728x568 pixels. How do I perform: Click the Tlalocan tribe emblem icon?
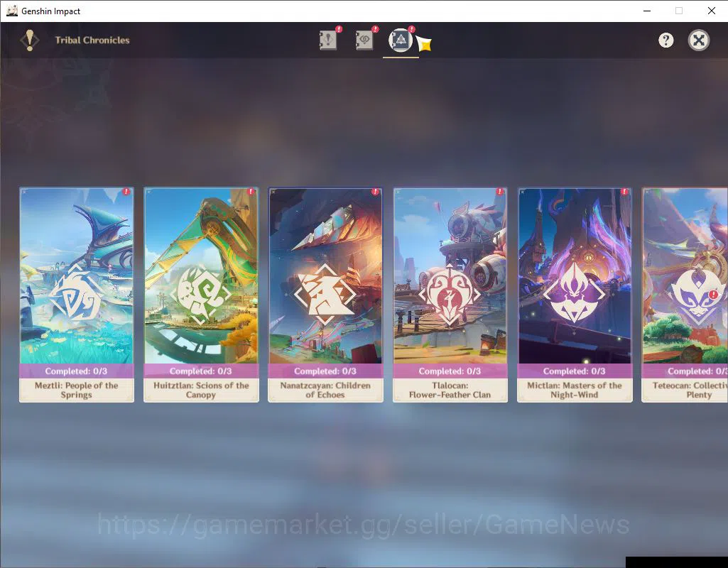point(450,294)
